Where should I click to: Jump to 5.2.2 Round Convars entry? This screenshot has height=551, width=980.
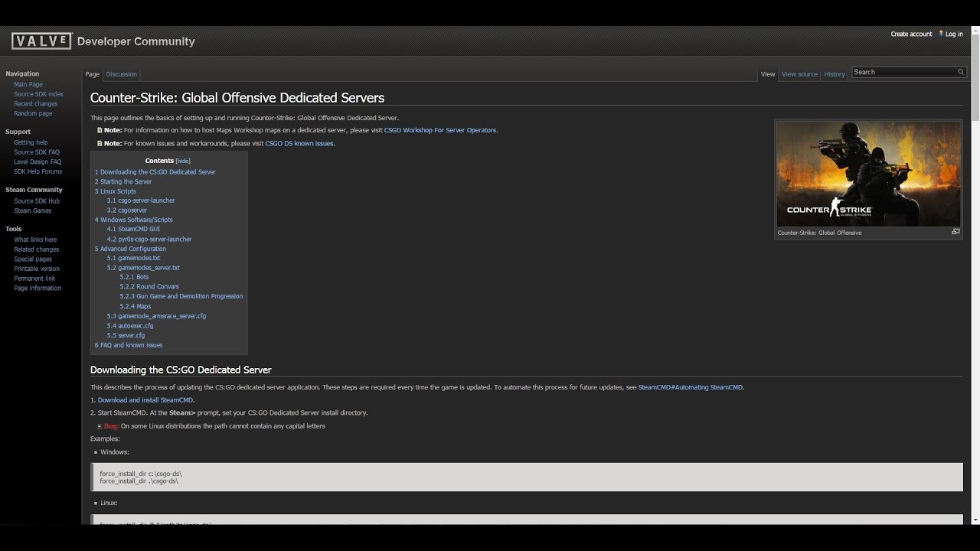[x=149, y=286]
